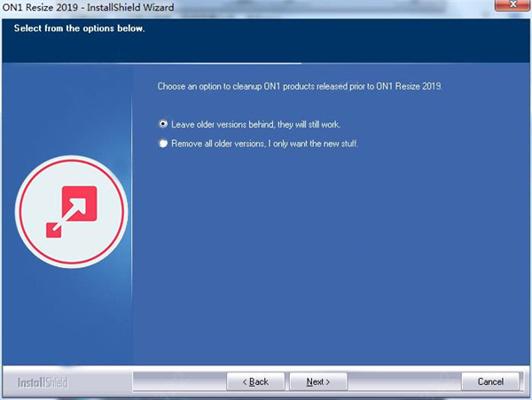Click the InstallShield brand logo
This screenshot has width=532, height=400.
pyautogui.click(x=43, y=382)
